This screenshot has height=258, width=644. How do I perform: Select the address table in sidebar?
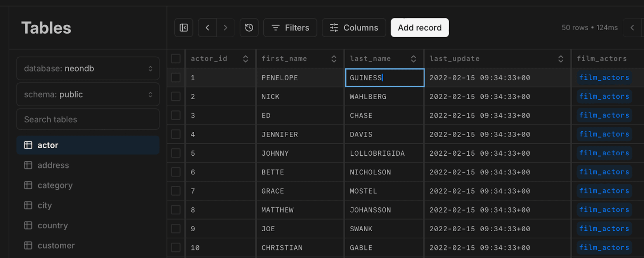(53, 165)
